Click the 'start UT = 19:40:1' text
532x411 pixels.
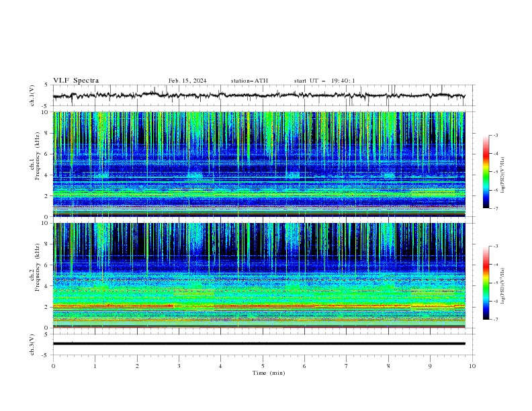click(324, 81)
